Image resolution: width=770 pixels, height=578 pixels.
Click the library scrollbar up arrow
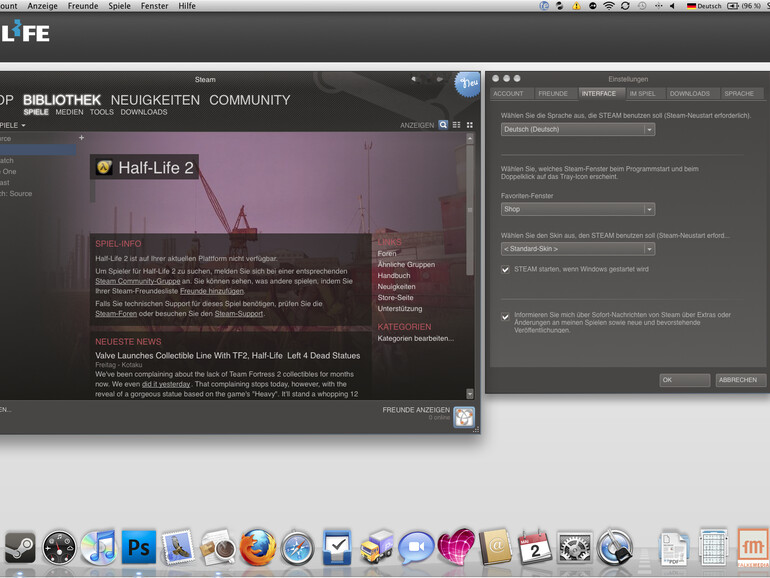(x=470, y=138)
